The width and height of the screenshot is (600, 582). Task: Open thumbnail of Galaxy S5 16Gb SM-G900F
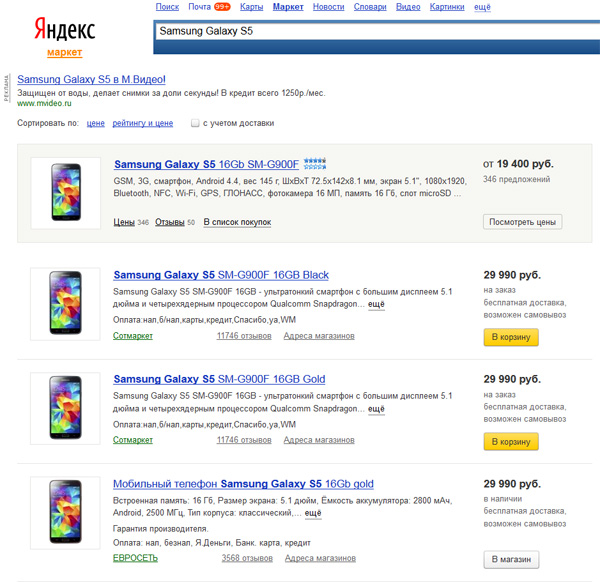click(66, 191)
